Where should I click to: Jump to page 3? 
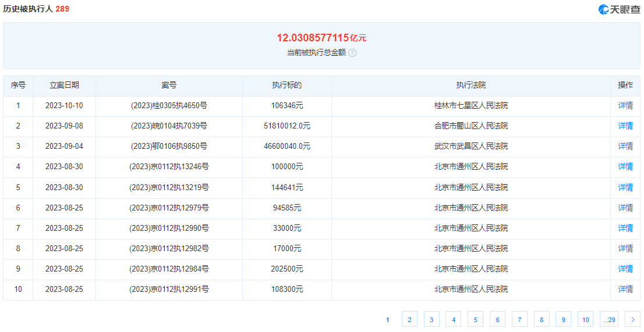[431, 319]
